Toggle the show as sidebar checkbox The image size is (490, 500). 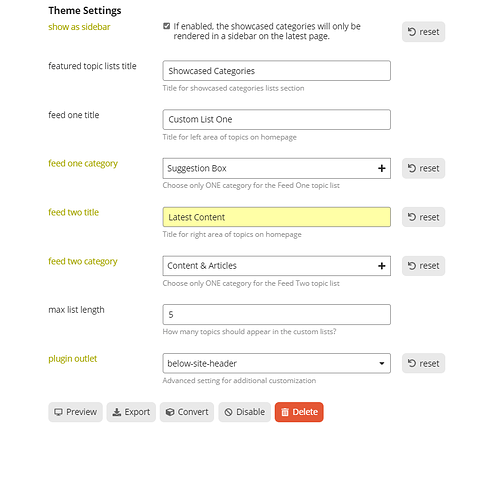coord(166,26)
